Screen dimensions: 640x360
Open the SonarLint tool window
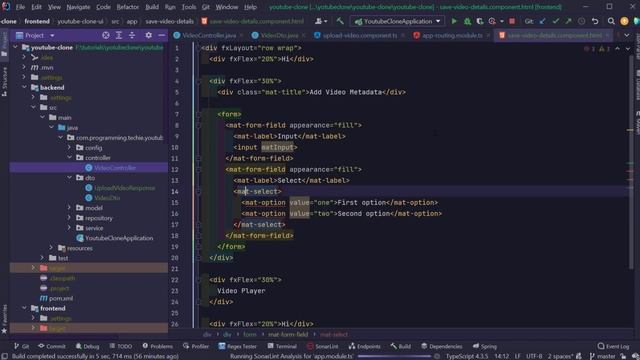pos(322,346)
